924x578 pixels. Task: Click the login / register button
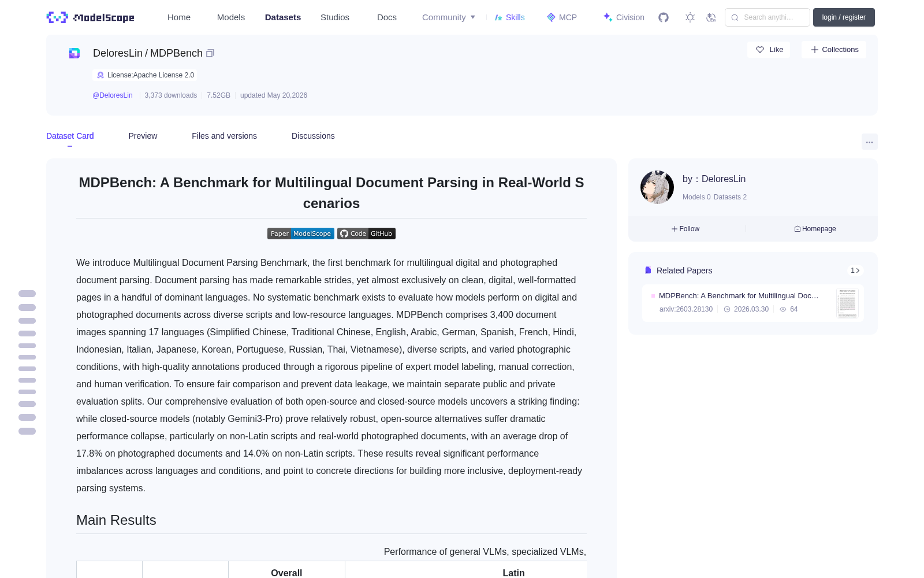coord(844,17)
